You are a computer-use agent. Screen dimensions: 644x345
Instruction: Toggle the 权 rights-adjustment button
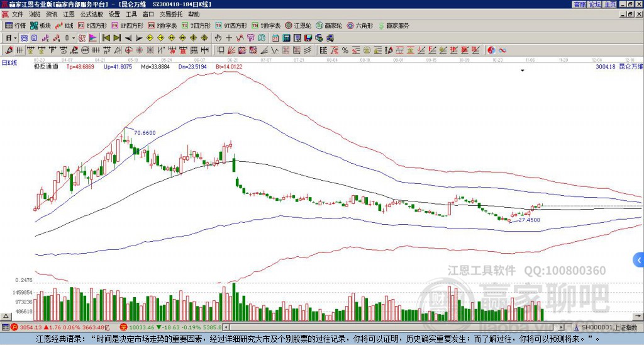pyautogui.click(x=82, y=38)
